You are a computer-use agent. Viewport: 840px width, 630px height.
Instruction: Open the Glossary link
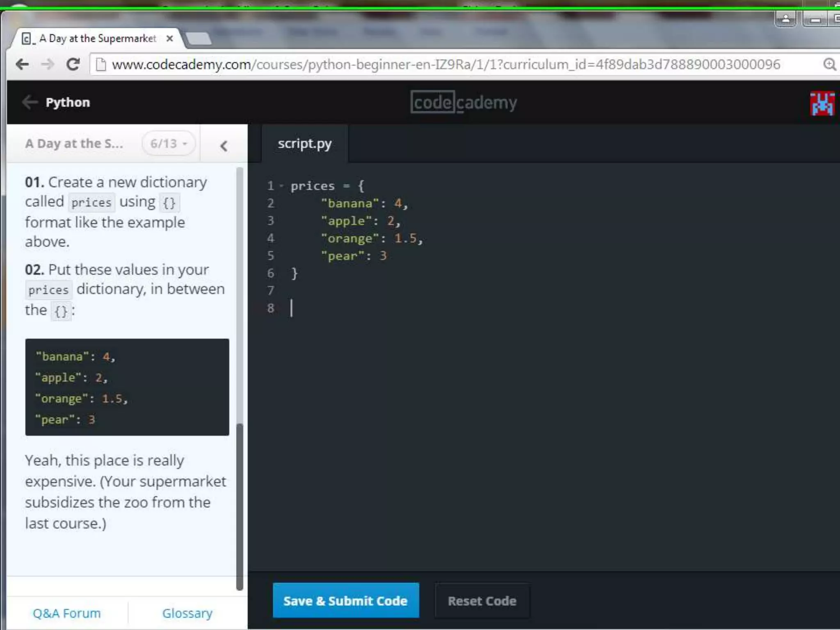point(187,613)
